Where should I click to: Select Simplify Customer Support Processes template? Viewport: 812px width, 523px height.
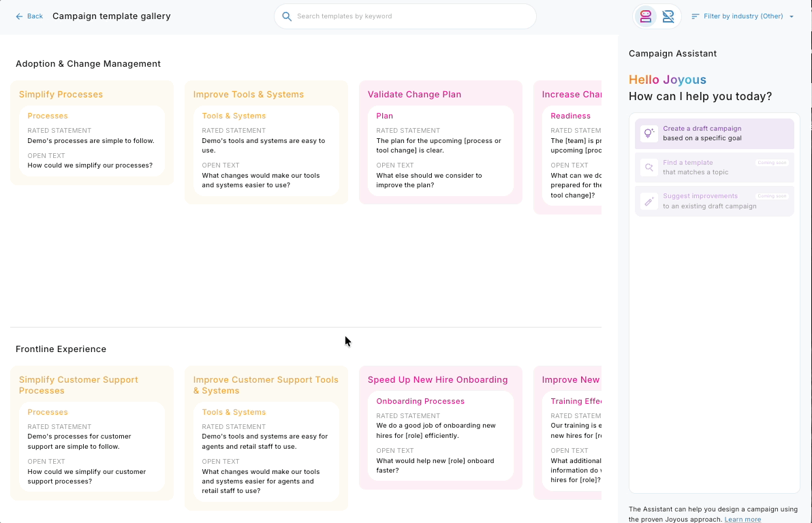[x=92, y=433]
